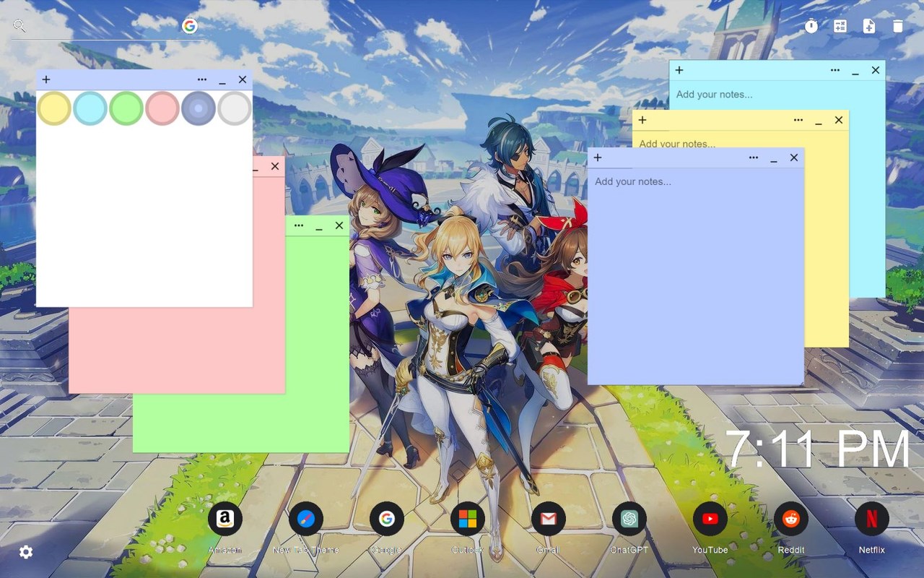Pick the yellow color swatch

(54, 108)
